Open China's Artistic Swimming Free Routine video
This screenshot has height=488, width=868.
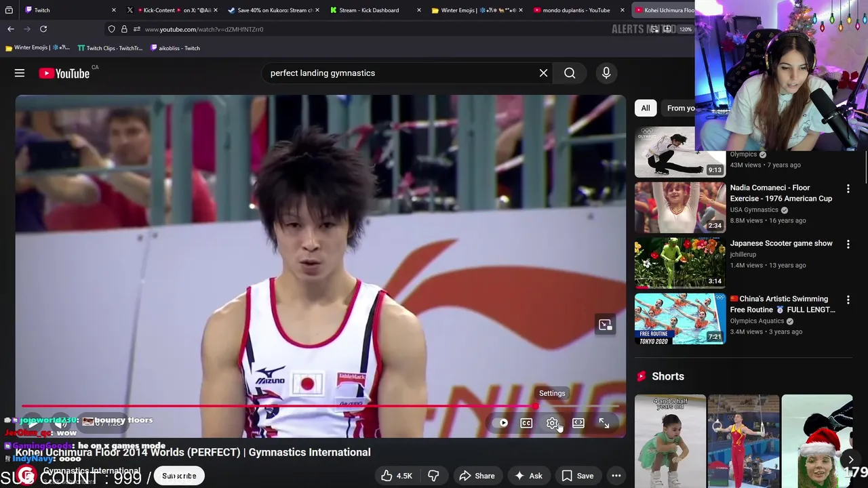coord(783,304)
